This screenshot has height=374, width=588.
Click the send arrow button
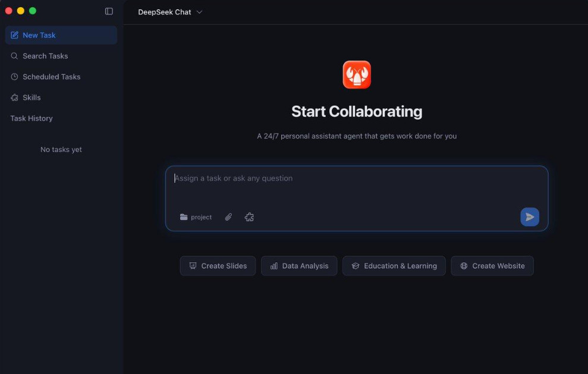530,217
